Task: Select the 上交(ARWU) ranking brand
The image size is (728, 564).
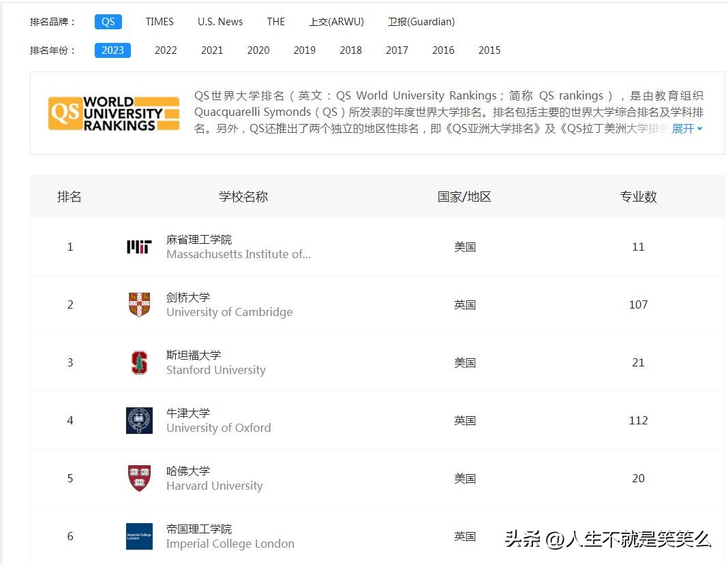Action: tap(336, 21)
